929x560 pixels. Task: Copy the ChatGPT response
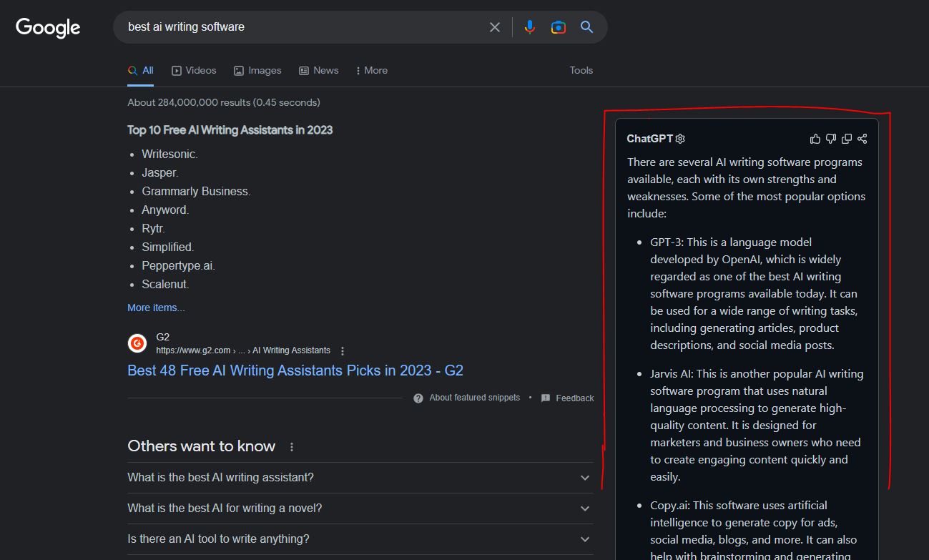847,138
